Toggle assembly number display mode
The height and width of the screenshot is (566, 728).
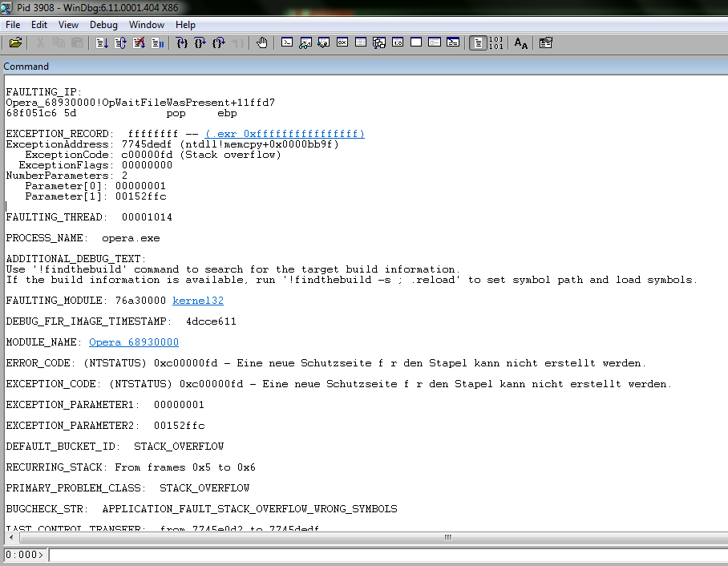[x=495, y=42]
